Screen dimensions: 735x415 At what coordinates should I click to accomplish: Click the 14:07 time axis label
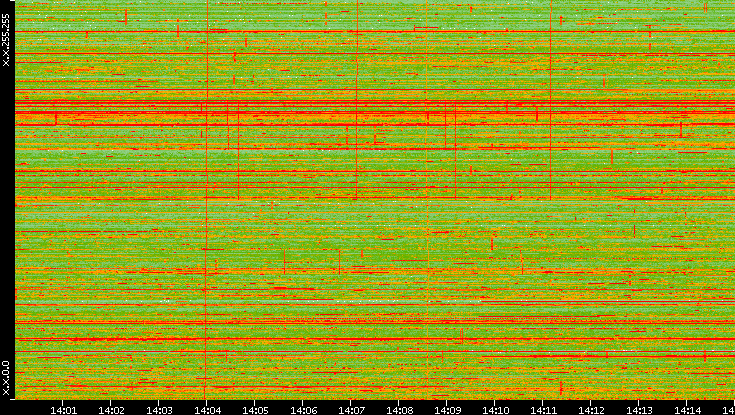pos(351,410)
